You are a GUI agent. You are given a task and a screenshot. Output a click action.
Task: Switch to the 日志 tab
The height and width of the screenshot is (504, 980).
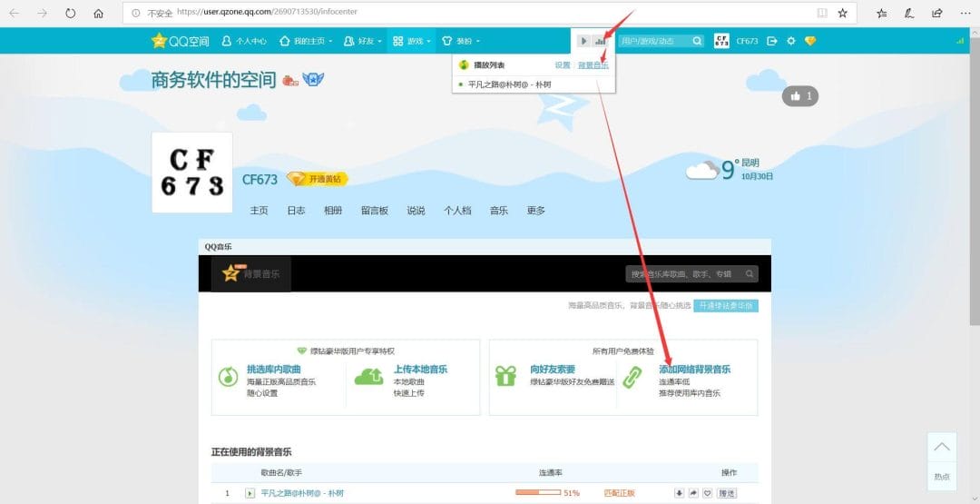coord(296,211)
